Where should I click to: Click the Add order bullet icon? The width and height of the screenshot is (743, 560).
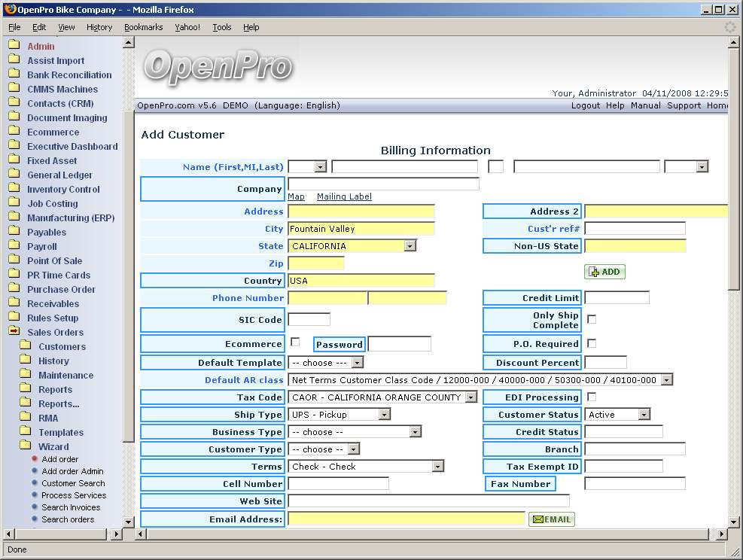[35, 459]
